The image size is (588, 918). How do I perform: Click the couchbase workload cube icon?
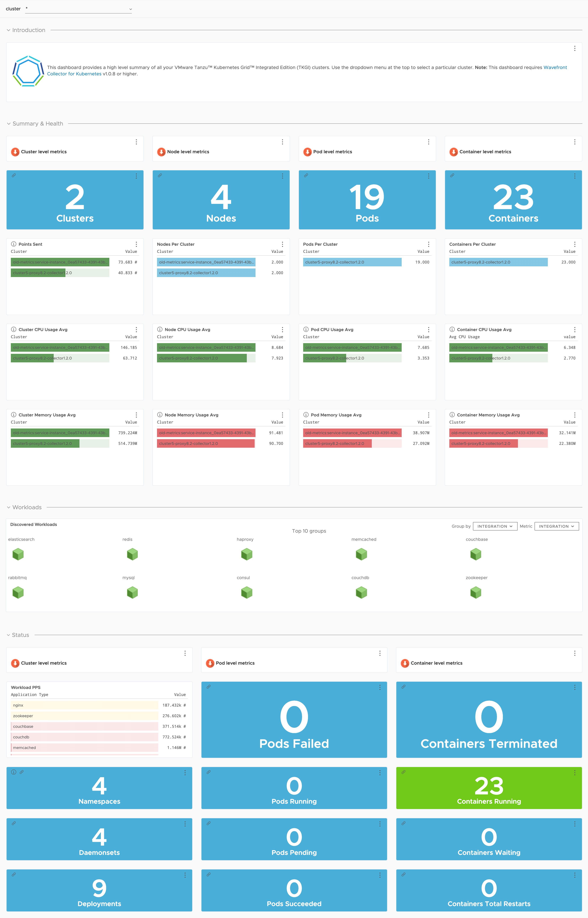[476, 554]
